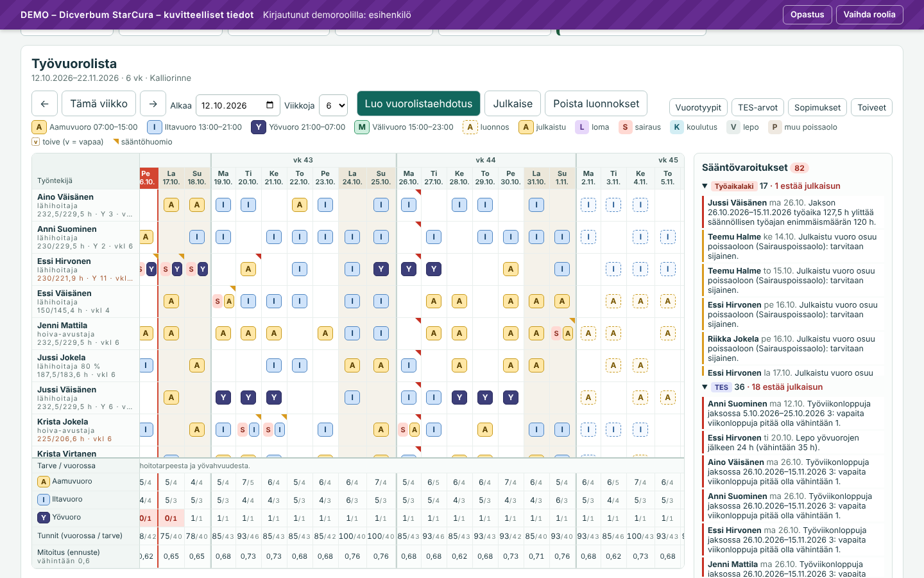Go to the previous week with the left arrow
The width and height of the screenshot is (924, 578).
point(44,103)
